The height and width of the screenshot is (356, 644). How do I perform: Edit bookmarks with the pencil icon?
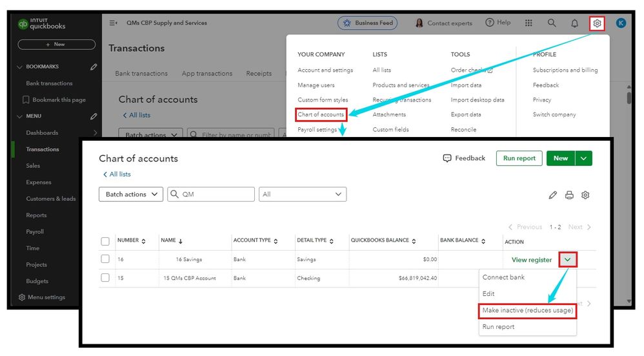[x=94, y=67]
